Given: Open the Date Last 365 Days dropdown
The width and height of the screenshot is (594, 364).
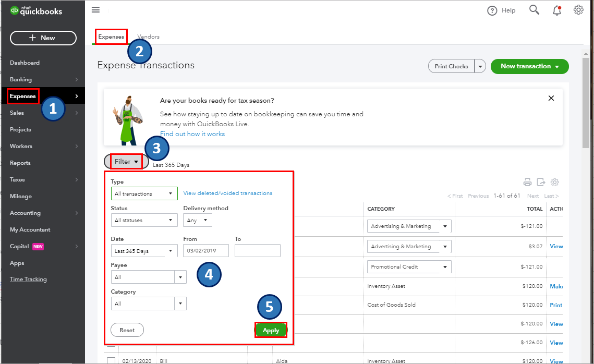Looking at the screenshot, I should pos(144,251).
